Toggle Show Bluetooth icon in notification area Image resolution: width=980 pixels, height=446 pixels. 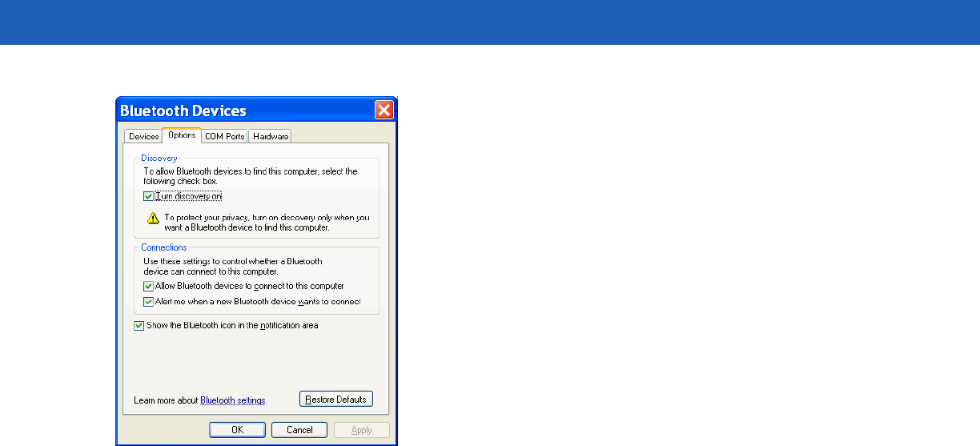[139, 326]
